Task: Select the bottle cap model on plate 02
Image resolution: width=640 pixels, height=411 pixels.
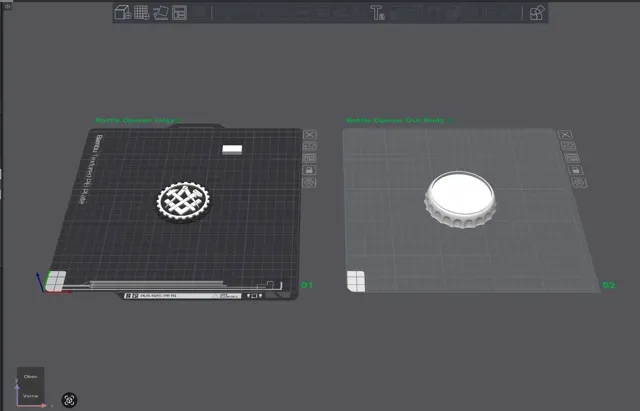Action: (460, 199)
